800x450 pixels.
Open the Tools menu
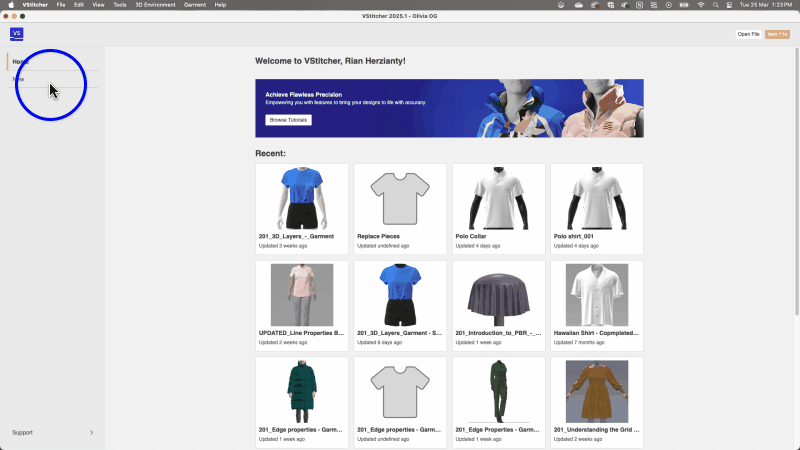point(119,5)
